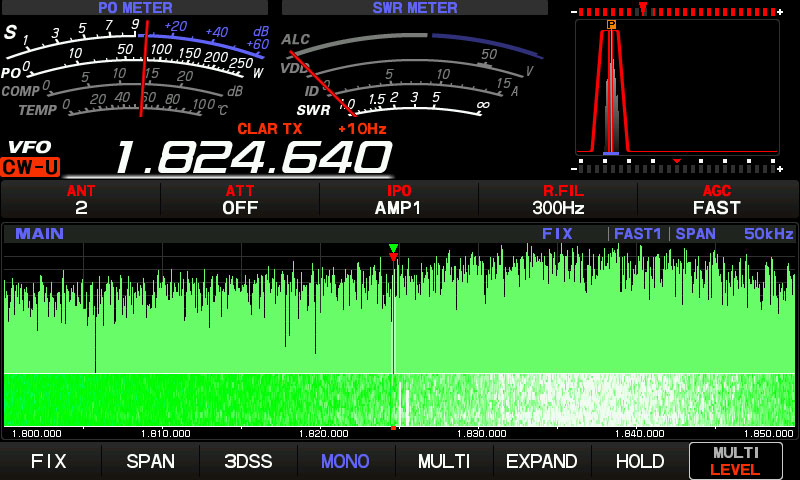Toggle the EXPAND scope view

(541, 461)
